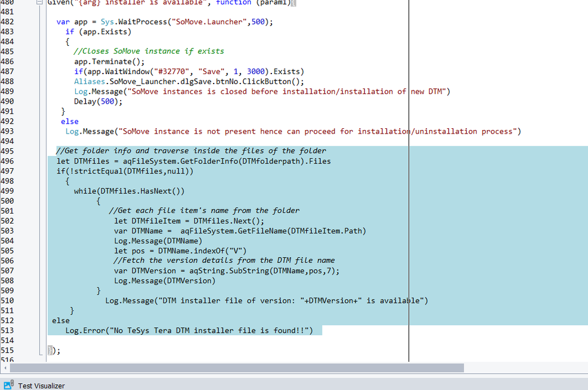Click the if(!strictEqual(DTMfiles,null)) condition

[125, 171]
